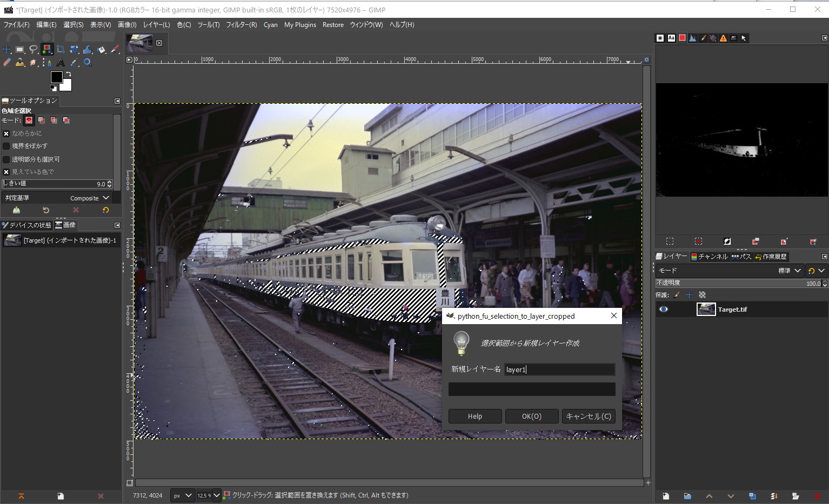
Task: Enable the 境界をぼかす feather edges checkbox
Action: coord(6,146)
